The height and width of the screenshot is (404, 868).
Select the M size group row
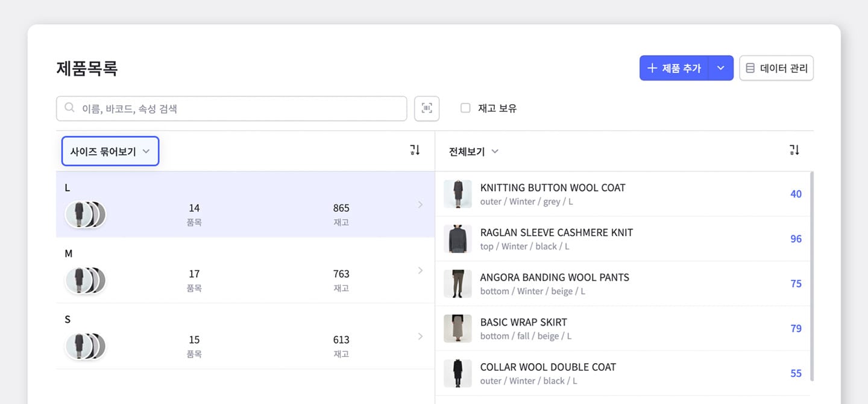(x=245, y=270)
